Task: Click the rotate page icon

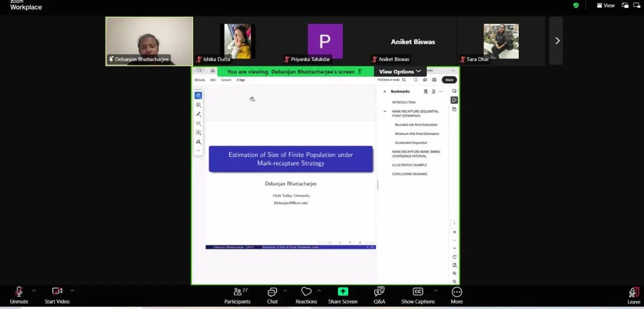Action: pos(454,257)
